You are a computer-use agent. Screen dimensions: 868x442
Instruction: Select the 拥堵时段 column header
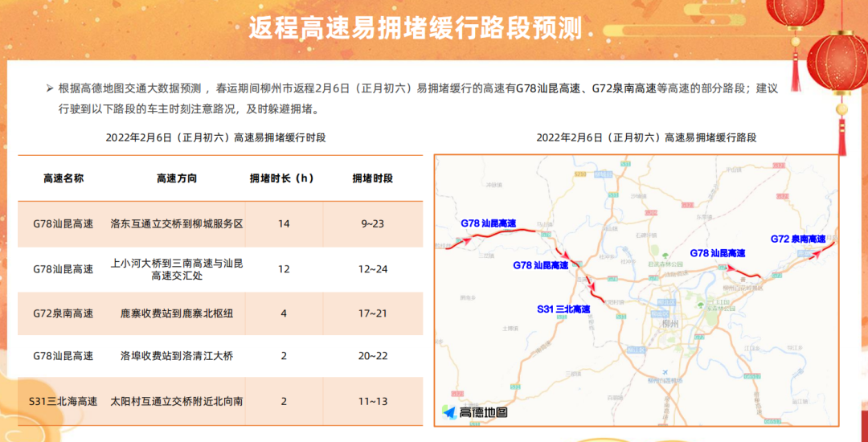tap(373, 178)
